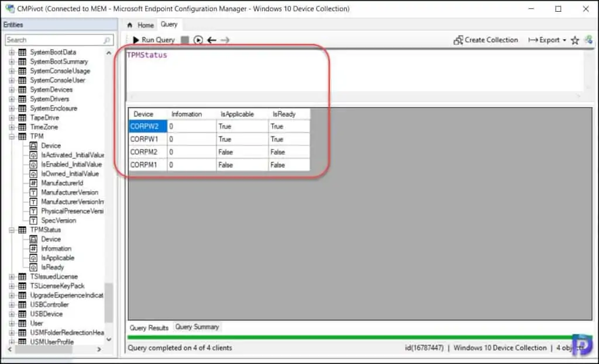The height and width of the screenshot is (364, 599).
Task: Click Information number icon under TPMStatus
Action: (x=33, y=248)
